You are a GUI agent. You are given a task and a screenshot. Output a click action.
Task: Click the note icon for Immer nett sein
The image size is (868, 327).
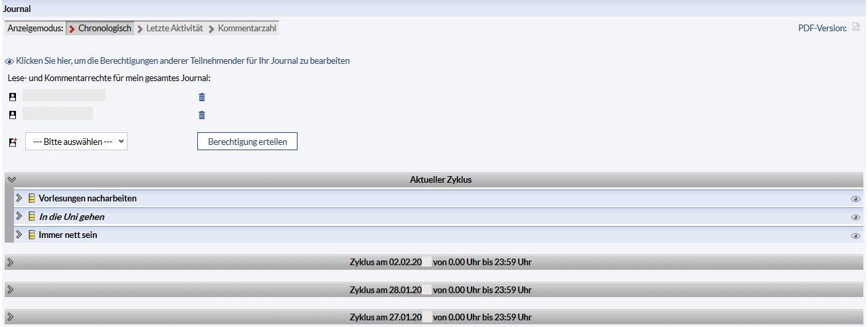pos(31,235)
